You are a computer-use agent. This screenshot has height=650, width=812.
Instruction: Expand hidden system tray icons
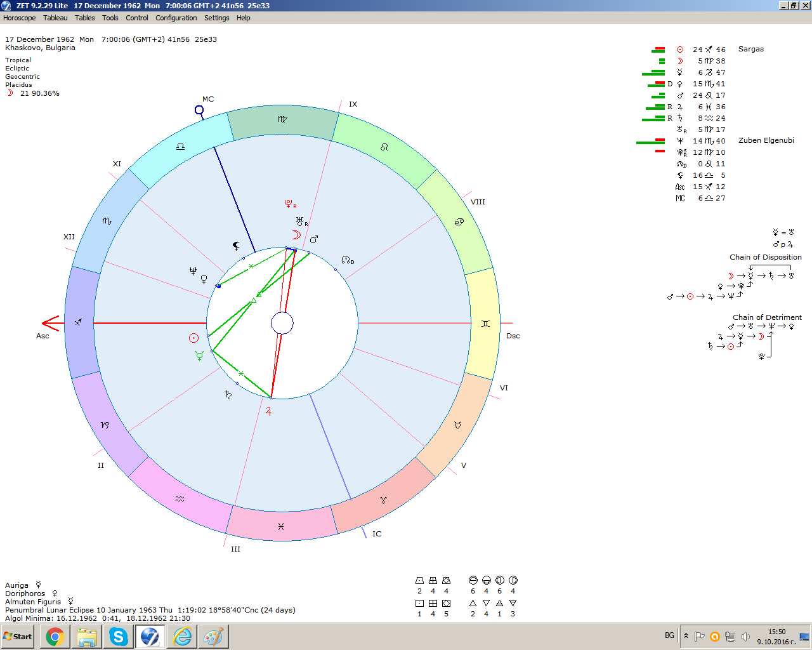[686, 636]
